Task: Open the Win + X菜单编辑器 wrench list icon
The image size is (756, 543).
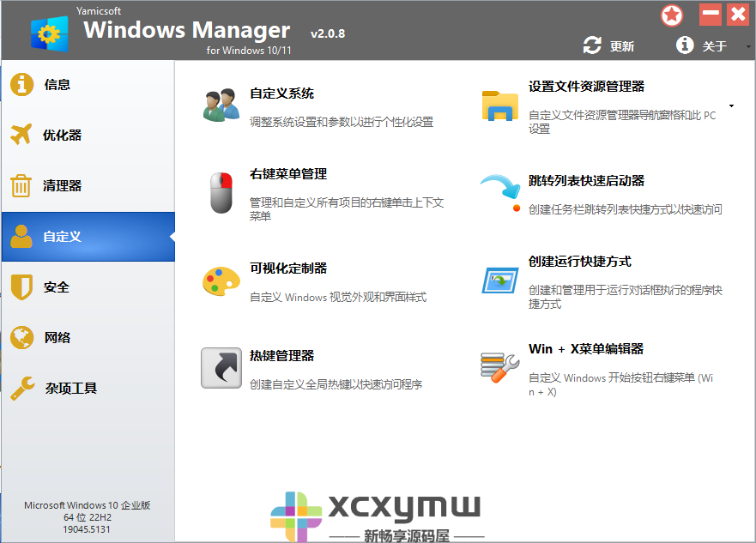Action: (500, 368)
